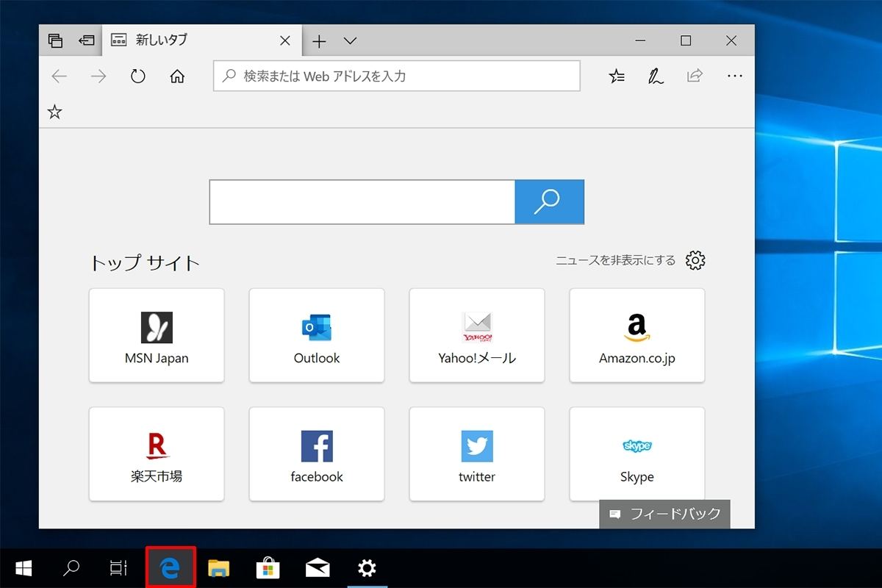This screenshot has height=588, width=882.
Task: Open Settings and more menu
Action: coord(734,76)
